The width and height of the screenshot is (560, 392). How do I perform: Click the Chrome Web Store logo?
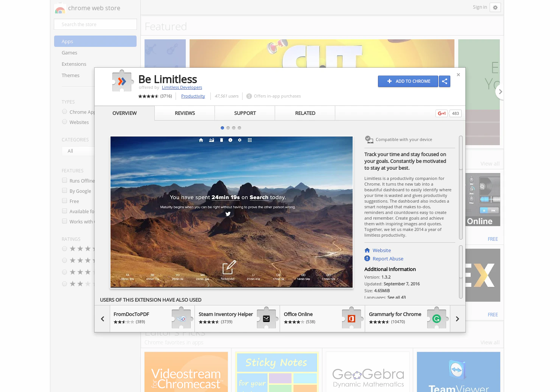[x=60, y=8]
